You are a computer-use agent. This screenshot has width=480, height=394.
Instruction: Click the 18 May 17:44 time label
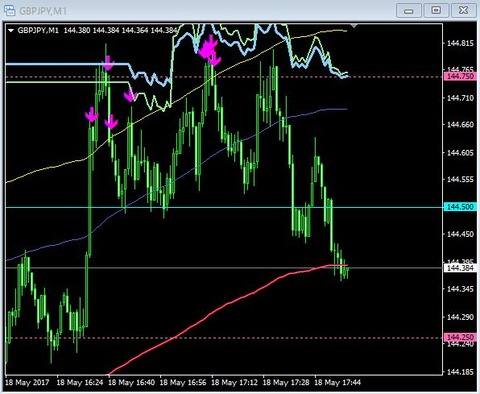(338, 382)
